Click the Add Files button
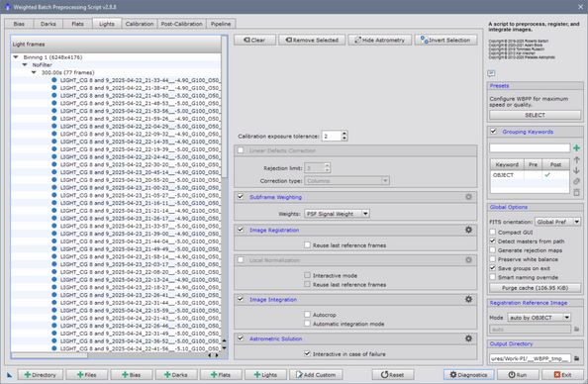The height and width of the screenshot is (384, 588). [87, 375]
